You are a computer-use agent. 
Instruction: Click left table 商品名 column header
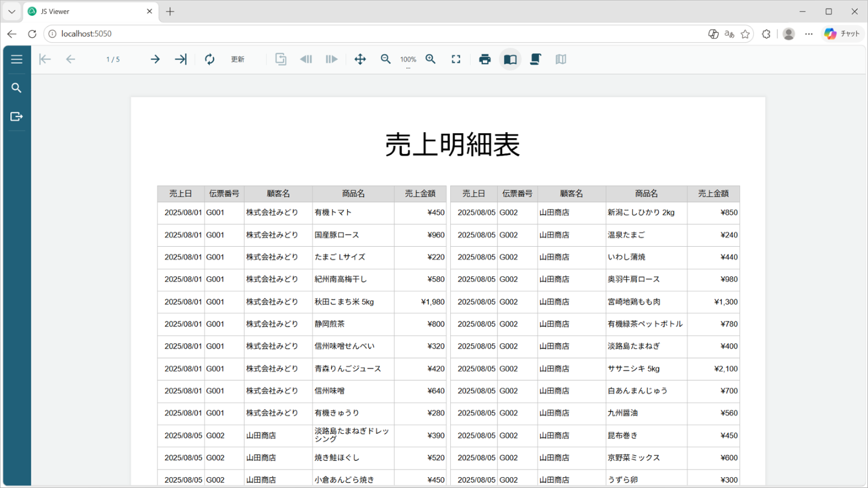353,194
